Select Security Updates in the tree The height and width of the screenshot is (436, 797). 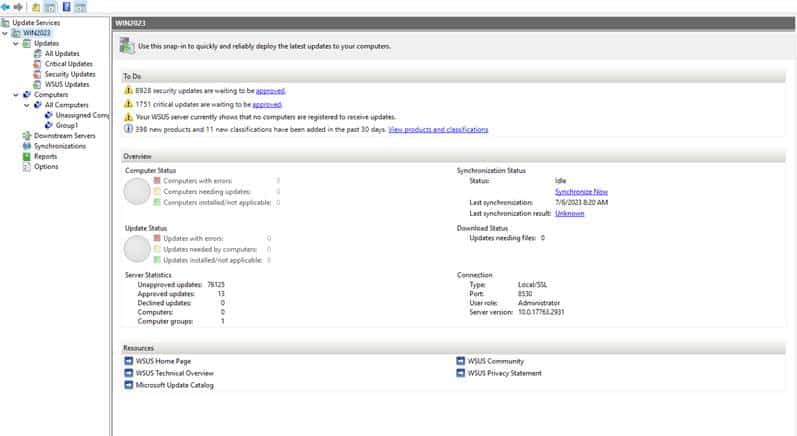pyautogui.click(x=69, y=74)
